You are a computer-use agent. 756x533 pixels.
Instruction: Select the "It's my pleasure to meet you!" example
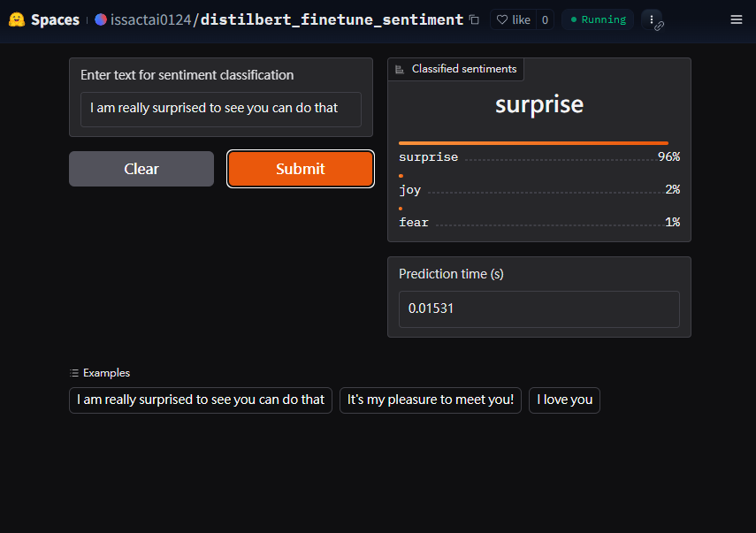coord(430,400)
